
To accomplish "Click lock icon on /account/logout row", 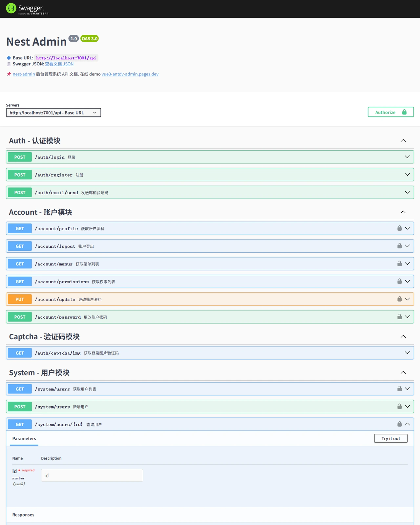I will [399, 246].
